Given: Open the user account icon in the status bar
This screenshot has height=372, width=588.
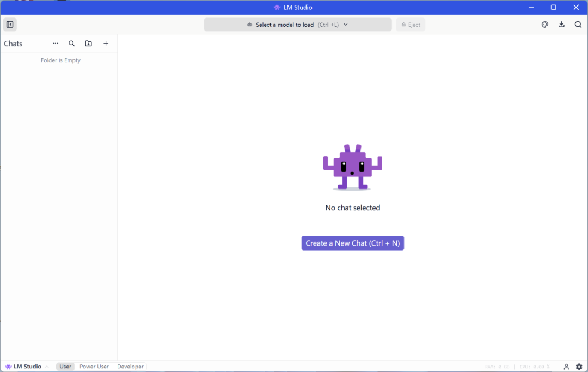Looking at the screenshot, I should (566, 367).
